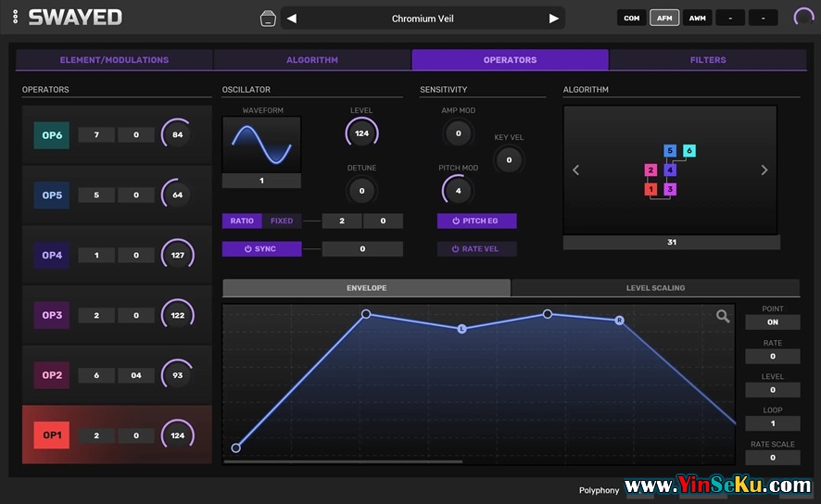
Task: Open the three-dot menu beside the SWAYED logo
Action: tap(17, 18)
